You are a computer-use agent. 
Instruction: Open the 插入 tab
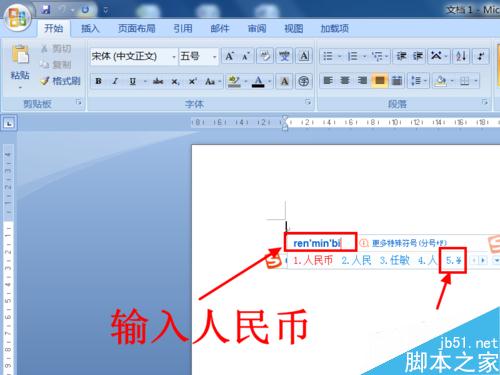90,29
